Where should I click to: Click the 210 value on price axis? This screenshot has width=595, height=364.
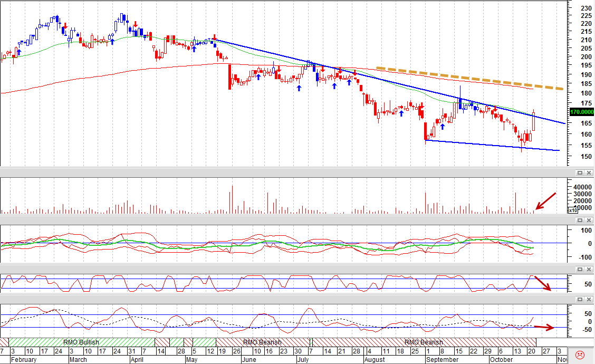pos(586,40)
